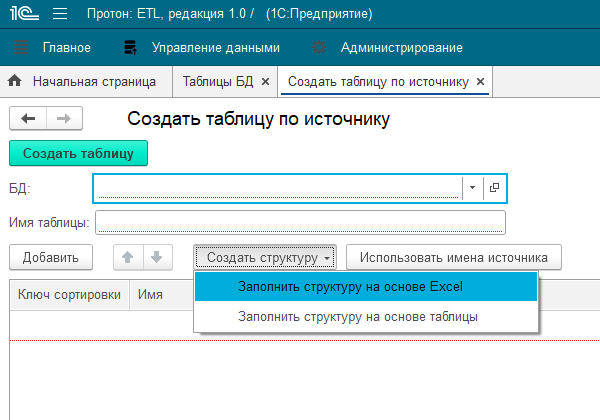The width and height of the screenshot is (600, 420).
Task: Click the Использовать имена источника button
Action: coord(454,257)
